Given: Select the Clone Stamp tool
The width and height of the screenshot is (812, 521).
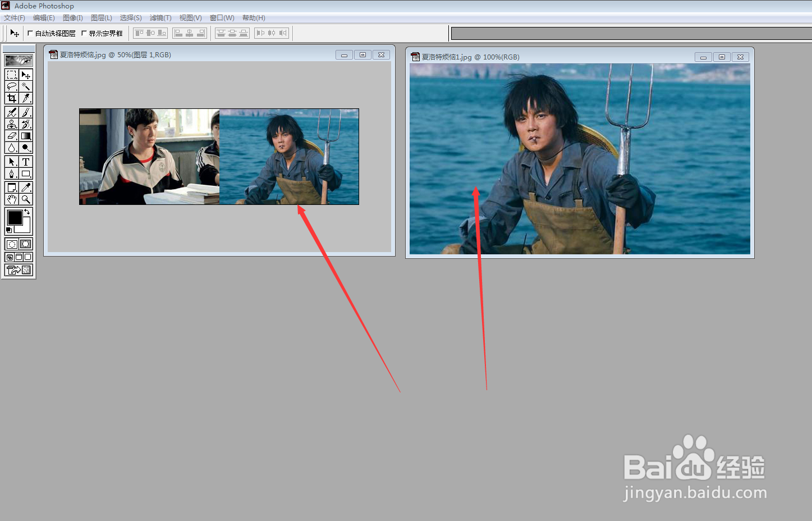Looking at the screenshot, I should coord(12,124).
